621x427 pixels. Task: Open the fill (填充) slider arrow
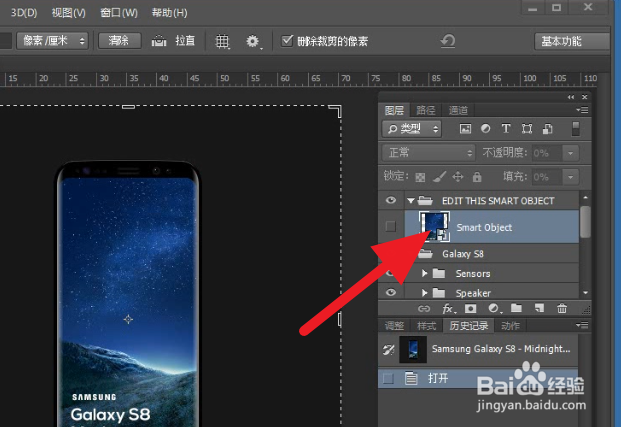571,177
